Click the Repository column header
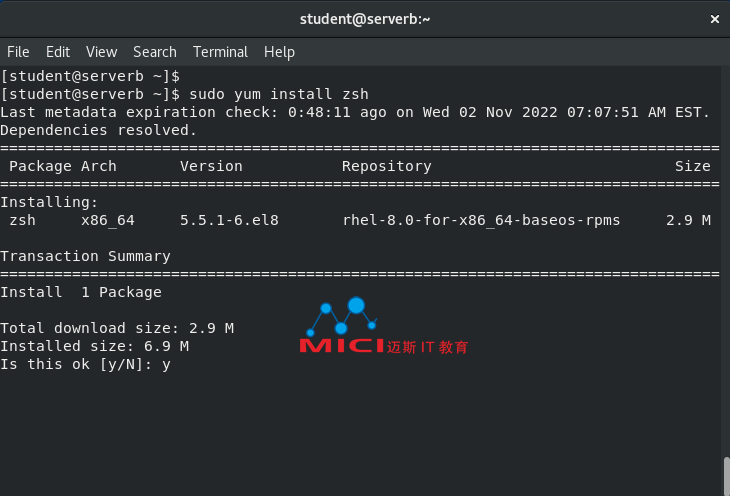This screenshot has width=730, height=496. coord(387,166)
